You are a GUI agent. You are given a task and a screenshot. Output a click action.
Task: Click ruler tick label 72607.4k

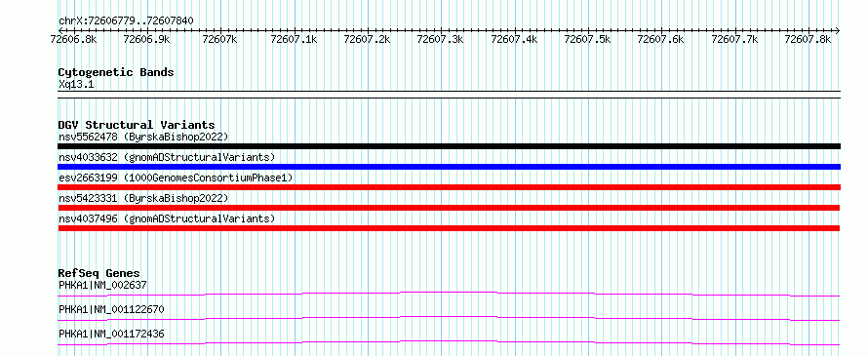pyautogui.click(x=514, y=39)
